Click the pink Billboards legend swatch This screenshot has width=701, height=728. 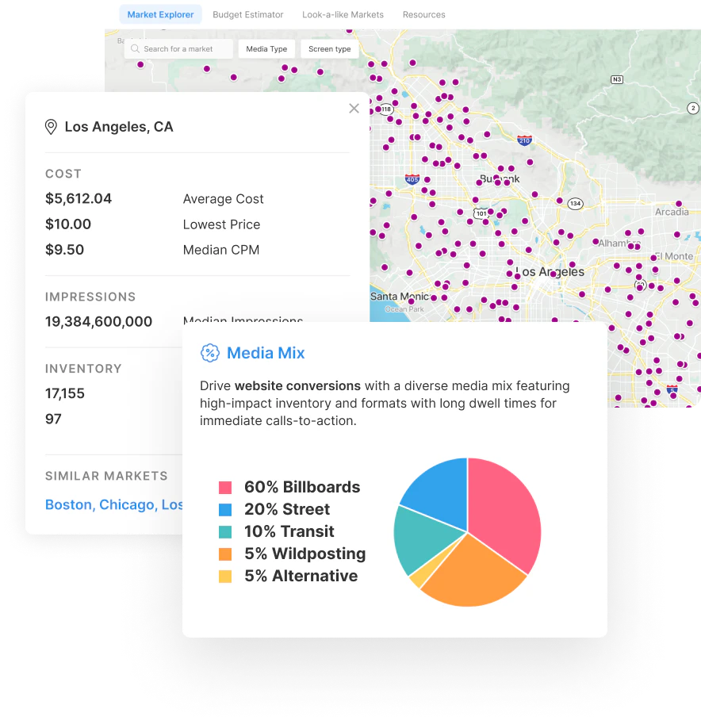pos(225,488)
